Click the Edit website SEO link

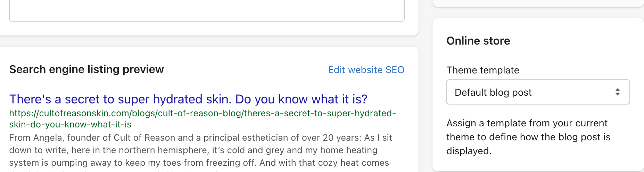[x=366, y=70]
